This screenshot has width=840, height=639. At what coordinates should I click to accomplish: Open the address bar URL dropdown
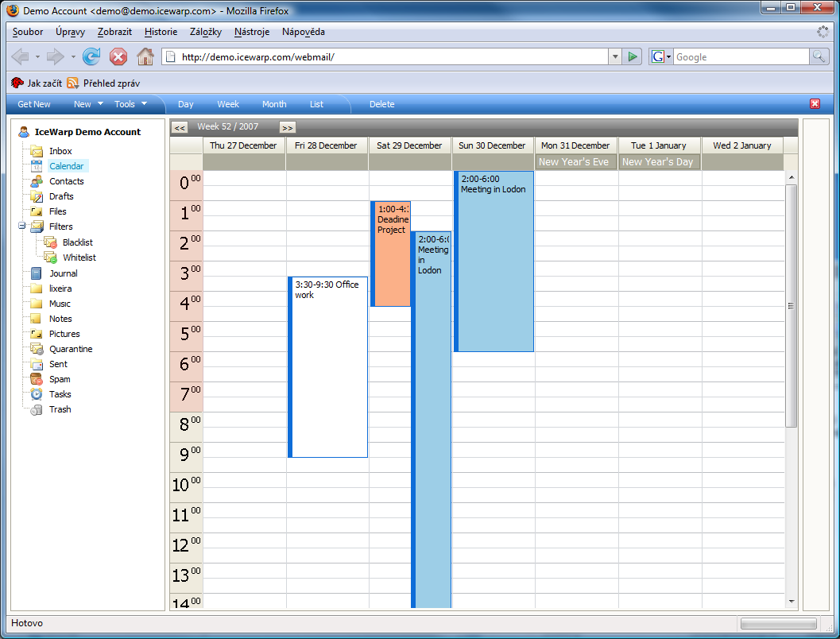(x=615, y=56)
